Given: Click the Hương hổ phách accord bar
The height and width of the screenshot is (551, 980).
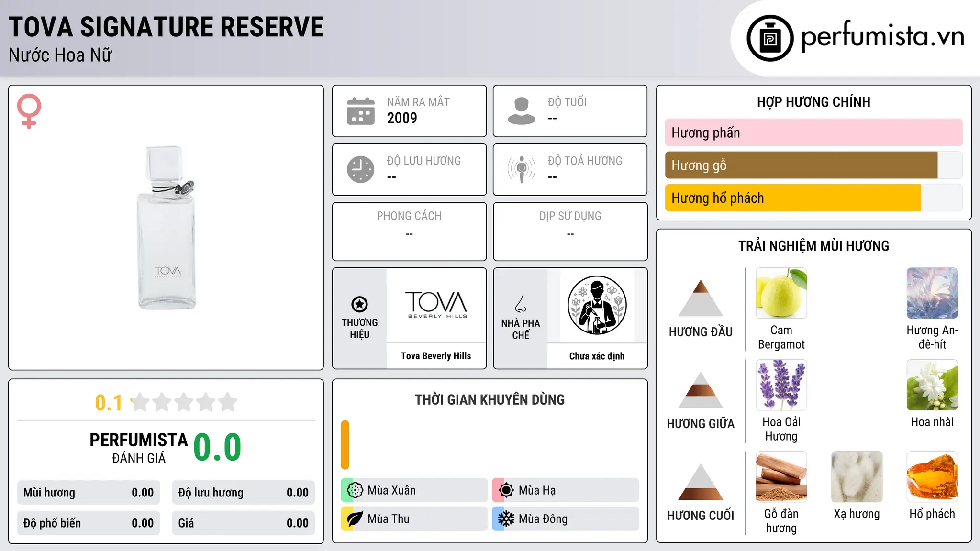Looking at the screenshot, I should [x=813, y=198].
